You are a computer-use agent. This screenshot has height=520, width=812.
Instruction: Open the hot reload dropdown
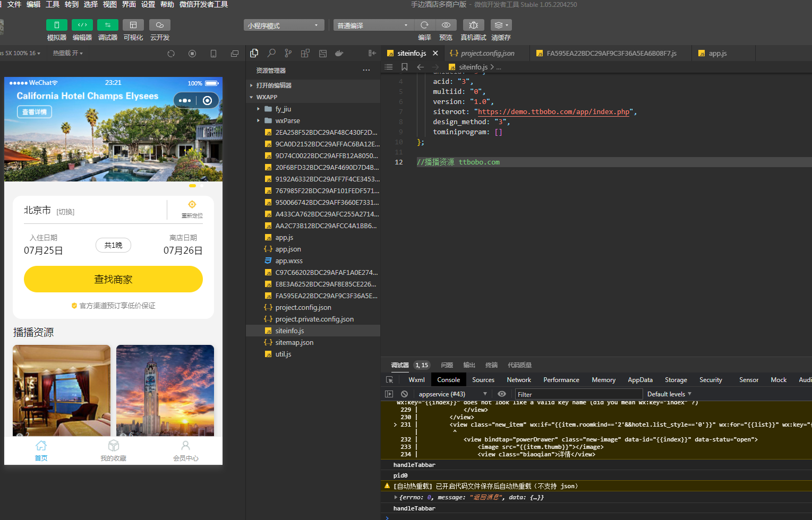(67, 53)
